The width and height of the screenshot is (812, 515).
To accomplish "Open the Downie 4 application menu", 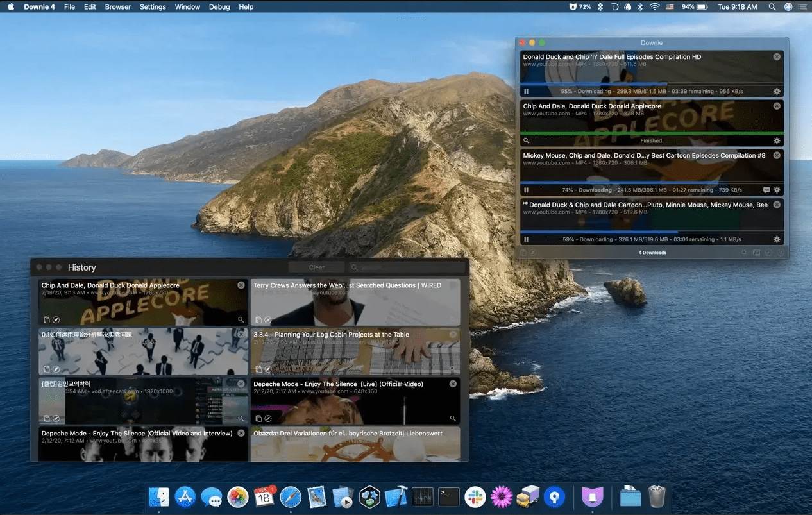I will pos(39,7).
